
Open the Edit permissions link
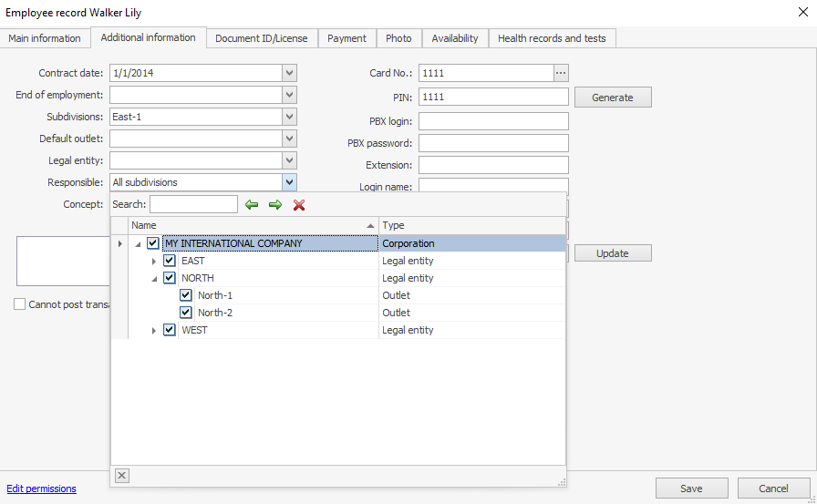point(42,489)
